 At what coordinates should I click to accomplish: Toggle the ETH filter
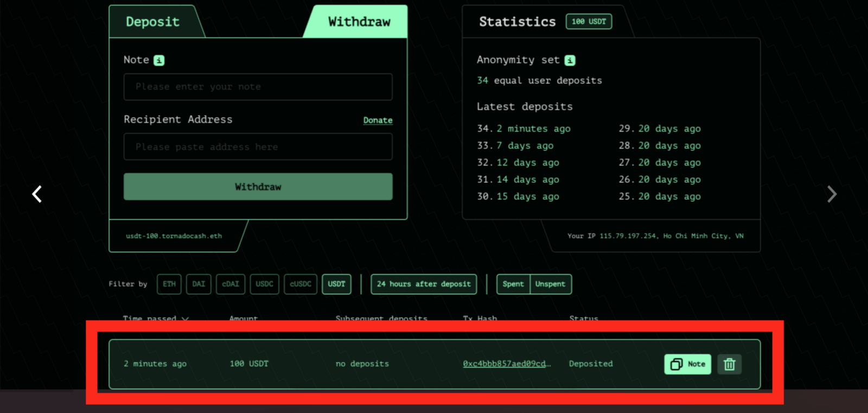coord(169,284)
